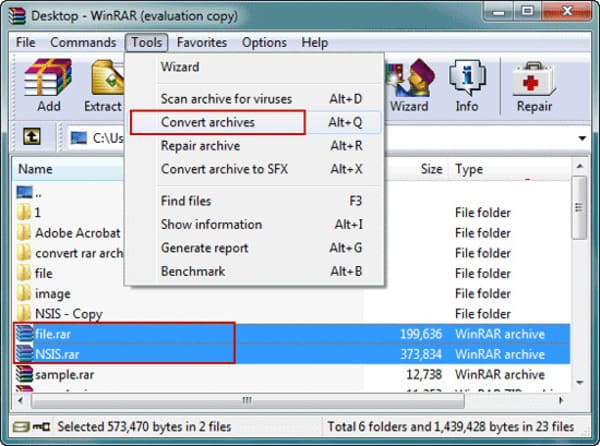
Task: Open the Favorites menu
Action: click(x=202, y=42)
